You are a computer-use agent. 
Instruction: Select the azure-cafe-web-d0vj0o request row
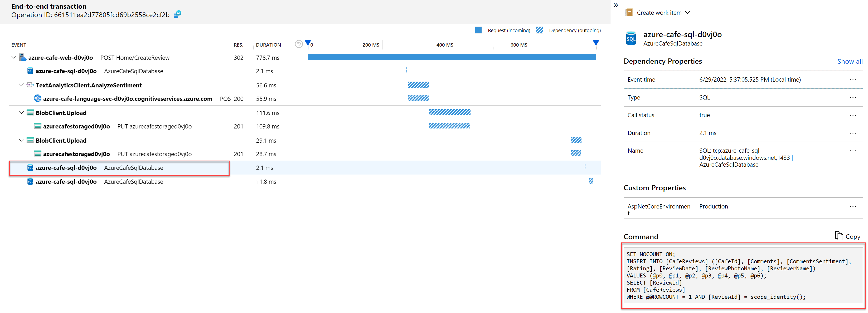(61, 58)
